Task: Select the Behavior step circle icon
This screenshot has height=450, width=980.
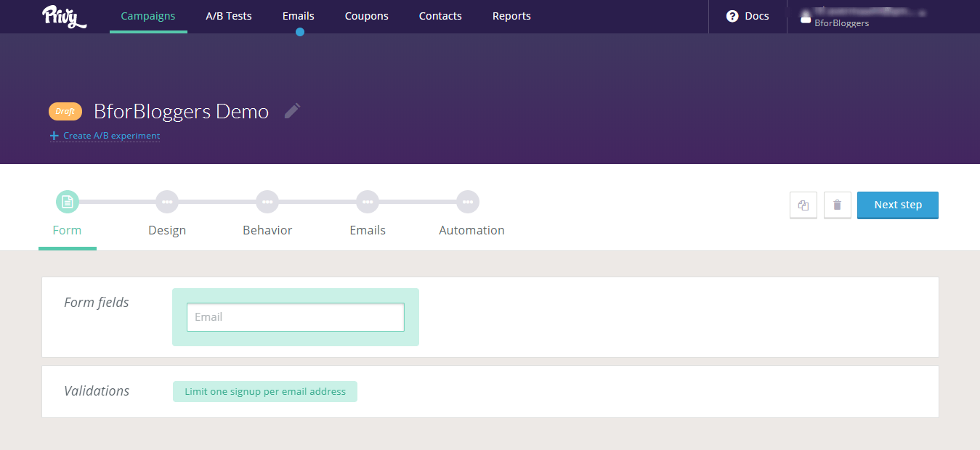Action: pos(267,202)
